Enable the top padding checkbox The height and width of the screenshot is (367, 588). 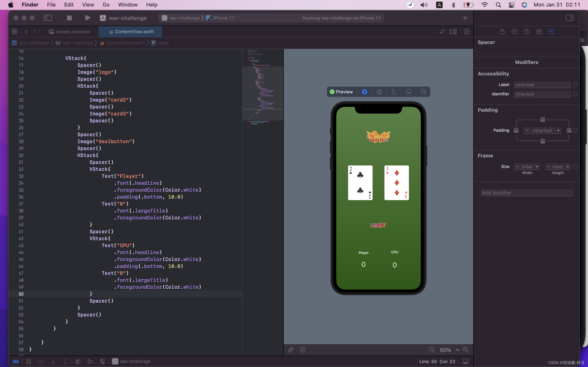[542, 119]
